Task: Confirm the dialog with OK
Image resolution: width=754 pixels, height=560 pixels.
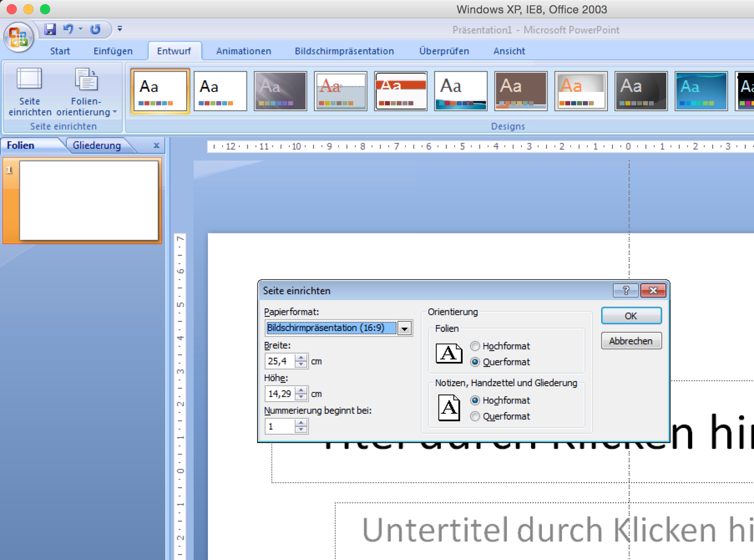Action: click(631, 316)
